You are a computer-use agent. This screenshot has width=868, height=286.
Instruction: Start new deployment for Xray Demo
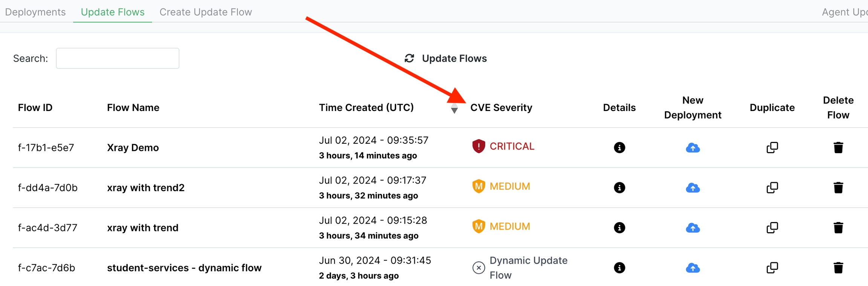[x=692, y=148]
